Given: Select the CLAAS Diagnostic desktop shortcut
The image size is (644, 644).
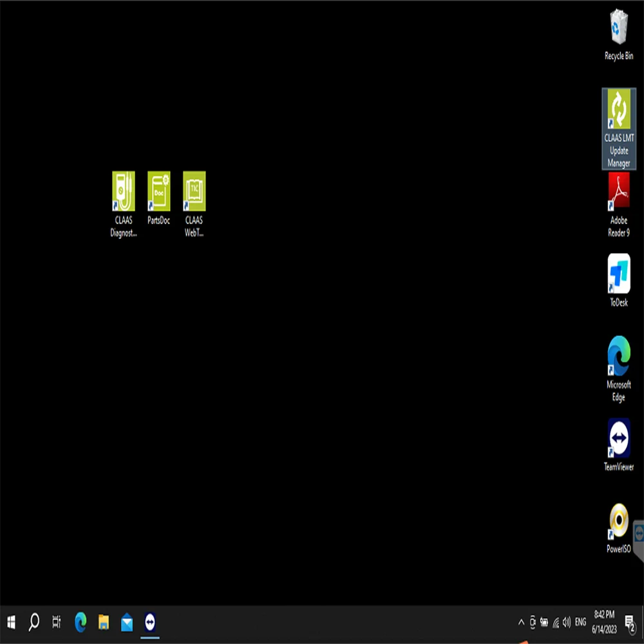Looking at the screenshot, I should point(123,204).
